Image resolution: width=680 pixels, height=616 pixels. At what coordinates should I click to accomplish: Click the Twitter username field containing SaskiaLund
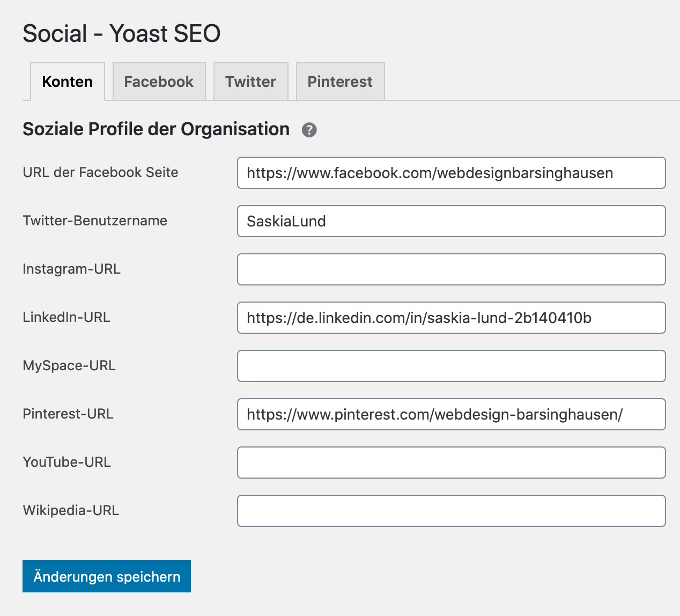[x=451, y=221]
